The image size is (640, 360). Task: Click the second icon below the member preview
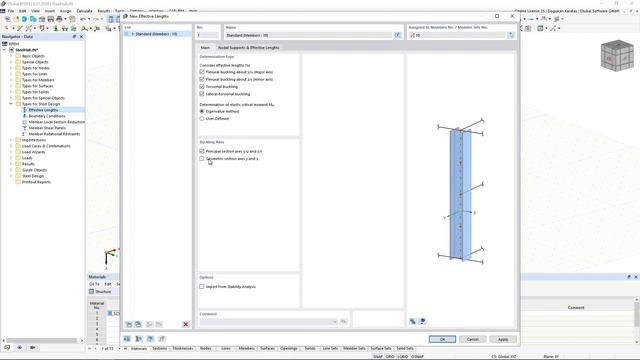422,321
